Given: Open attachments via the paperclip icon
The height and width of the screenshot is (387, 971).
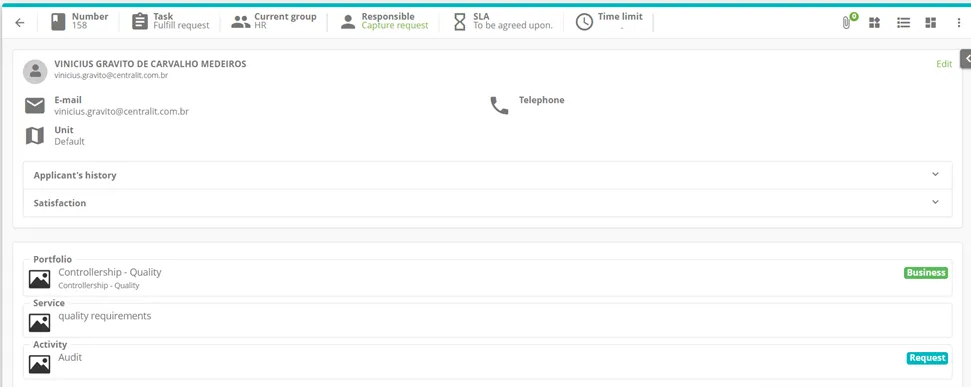Looking at the screenshot, I should point(846,23).
